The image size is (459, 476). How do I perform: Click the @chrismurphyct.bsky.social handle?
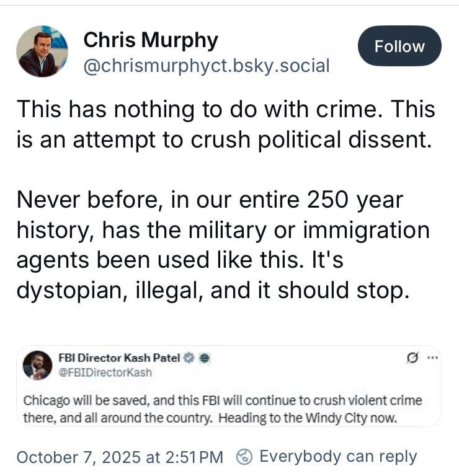(x=207, y=66)
